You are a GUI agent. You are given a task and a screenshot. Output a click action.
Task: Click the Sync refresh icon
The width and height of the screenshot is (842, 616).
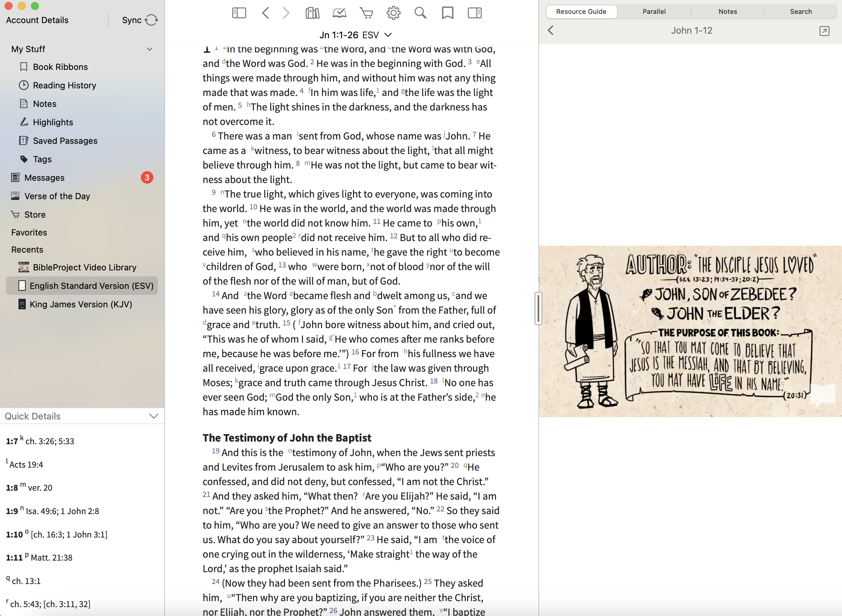coord(151,20)
